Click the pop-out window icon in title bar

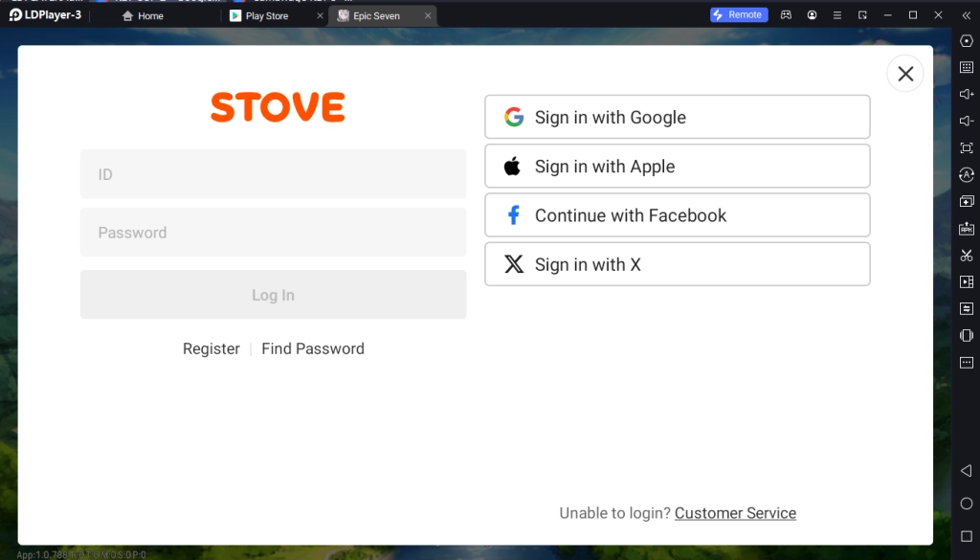tap(862, 15)
